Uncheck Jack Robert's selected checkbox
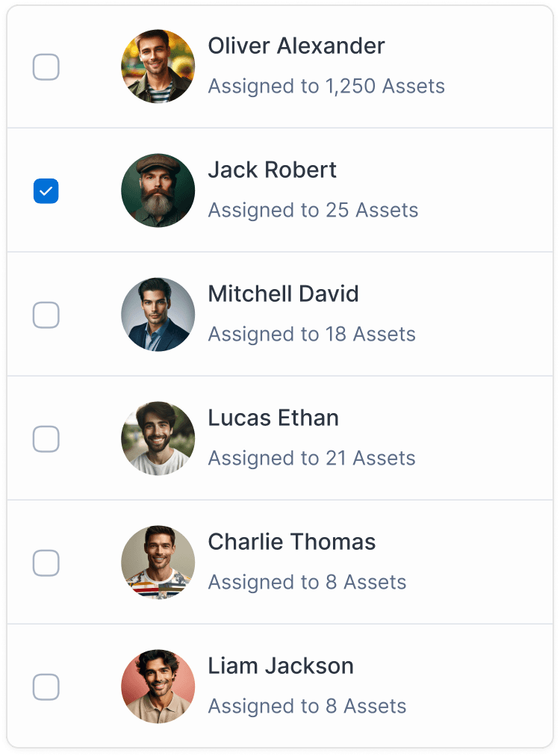Viewport: 560px width, 756px height. click(x=46, y=191)
